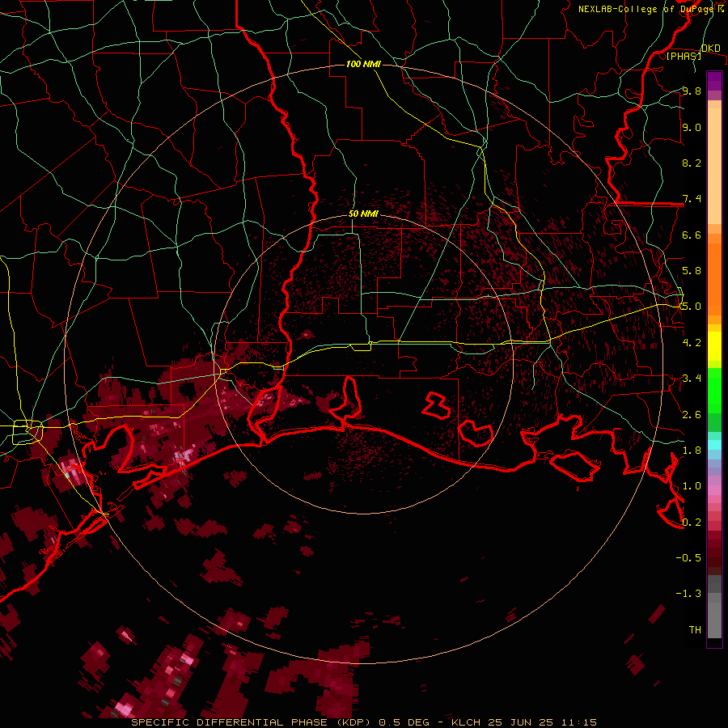Click the 7.4 legend value
Image resolution: width=728 pixels, height=728 pixels.
(692, 199)
